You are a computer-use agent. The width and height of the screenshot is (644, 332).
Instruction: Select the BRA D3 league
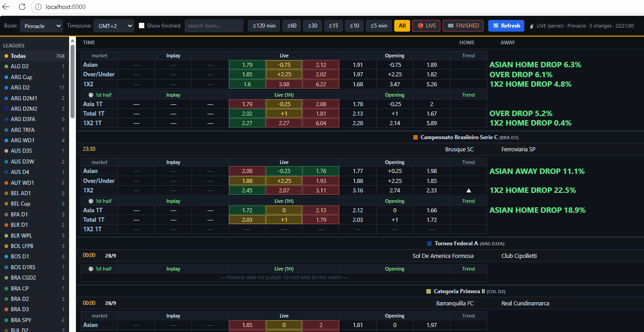pos(35,309)
